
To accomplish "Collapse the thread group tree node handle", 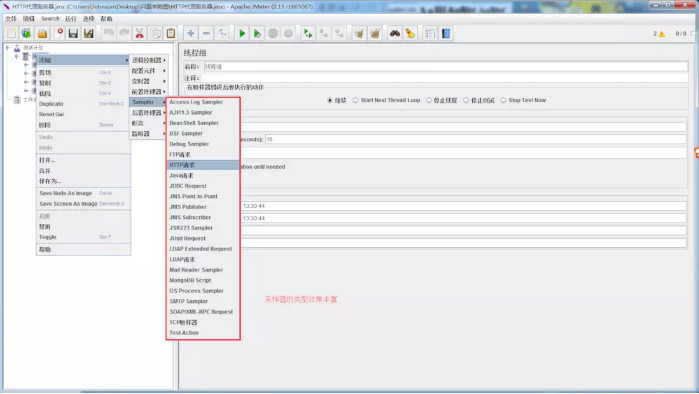I will point(16,57).
